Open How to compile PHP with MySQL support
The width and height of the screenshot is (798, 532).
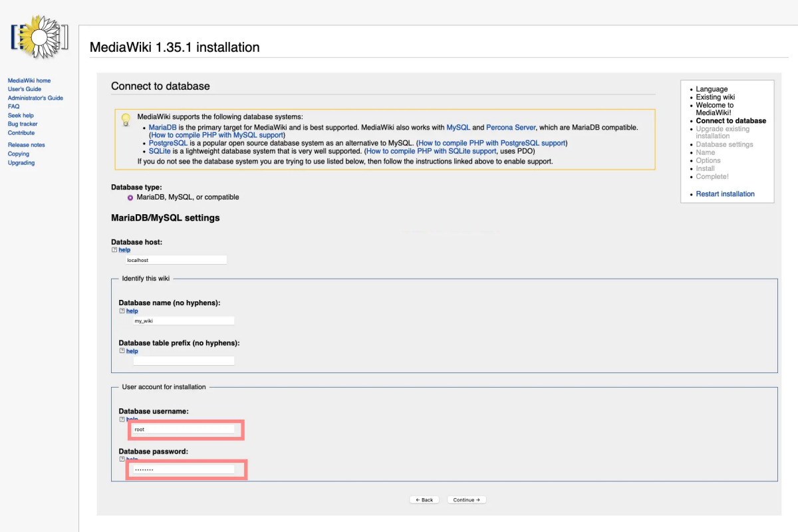click(217, 135)
